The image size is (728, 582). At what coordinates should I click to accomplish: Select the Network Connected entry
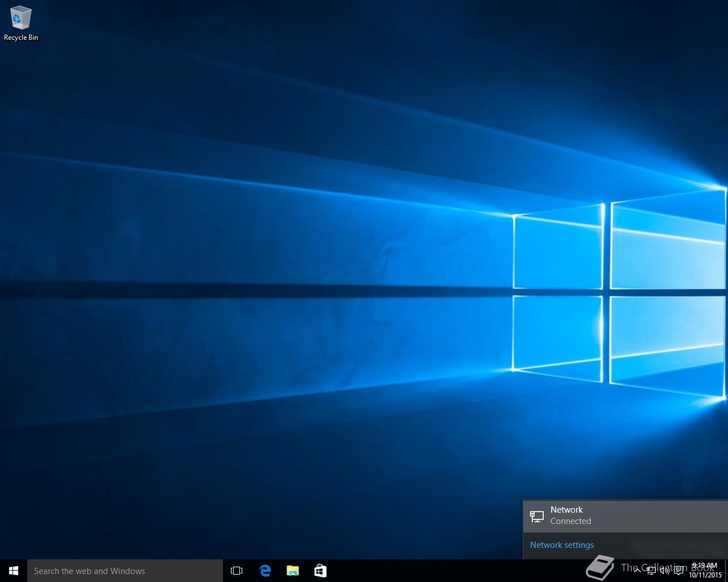click(625, 516)
